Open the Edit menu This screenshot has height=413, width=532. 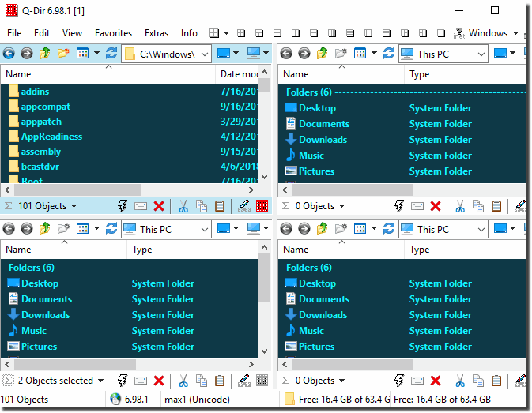42,33
